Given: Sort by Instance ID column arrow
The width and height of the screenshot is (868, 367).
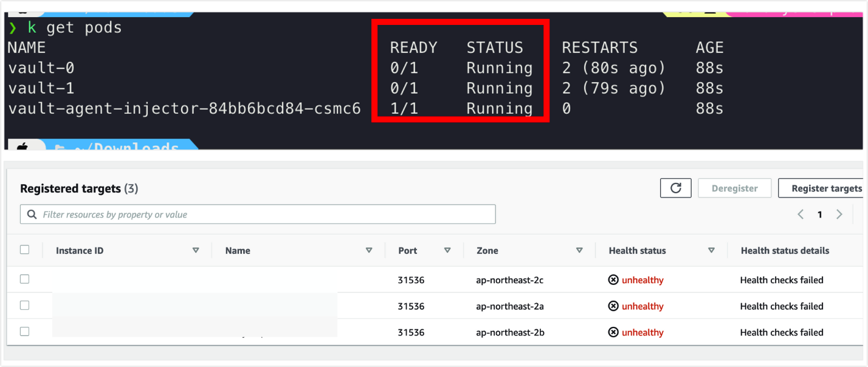Looking at the screenshot, I should click(196, 250).
